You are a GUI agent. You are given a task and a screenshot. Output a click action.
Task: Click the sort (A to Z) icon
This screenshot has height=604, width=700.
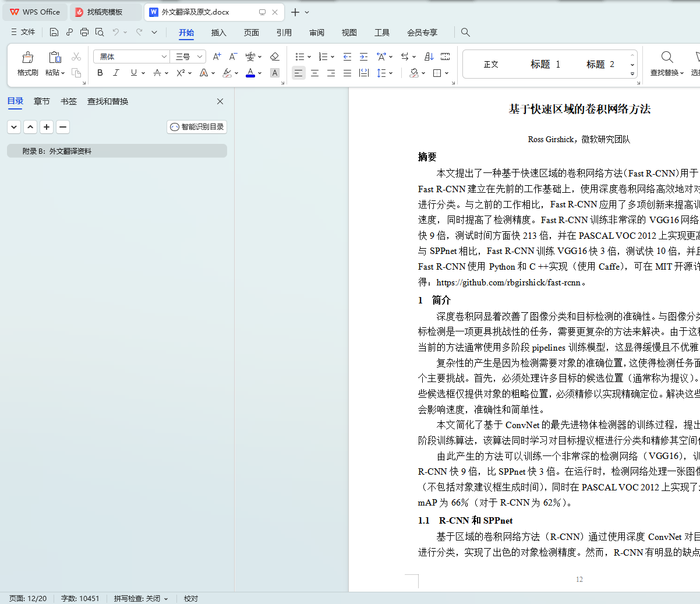tap(429, 56)
